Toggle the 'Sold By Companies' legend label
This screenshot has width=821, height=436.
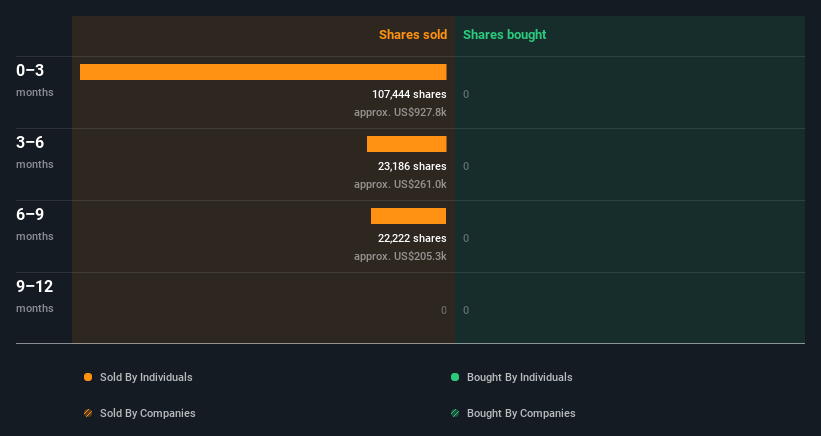pyautogui.click(x=148, y=413)
